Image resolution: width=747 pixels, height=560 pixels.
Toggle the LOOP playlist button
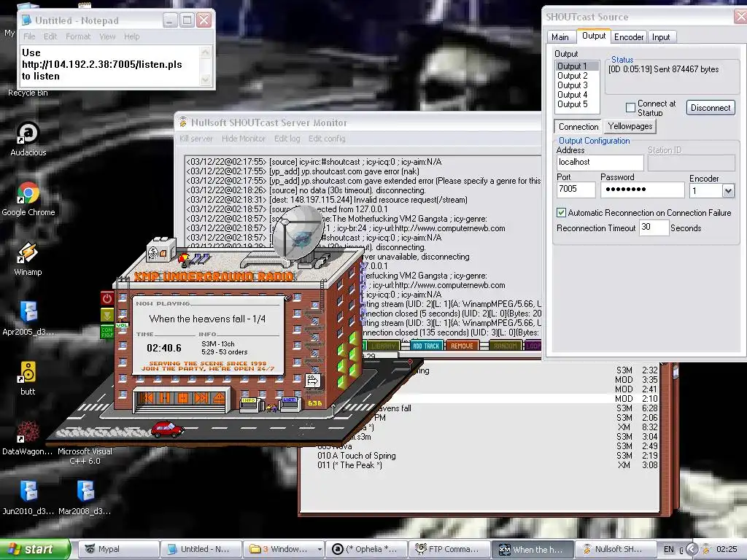[533, 346]
